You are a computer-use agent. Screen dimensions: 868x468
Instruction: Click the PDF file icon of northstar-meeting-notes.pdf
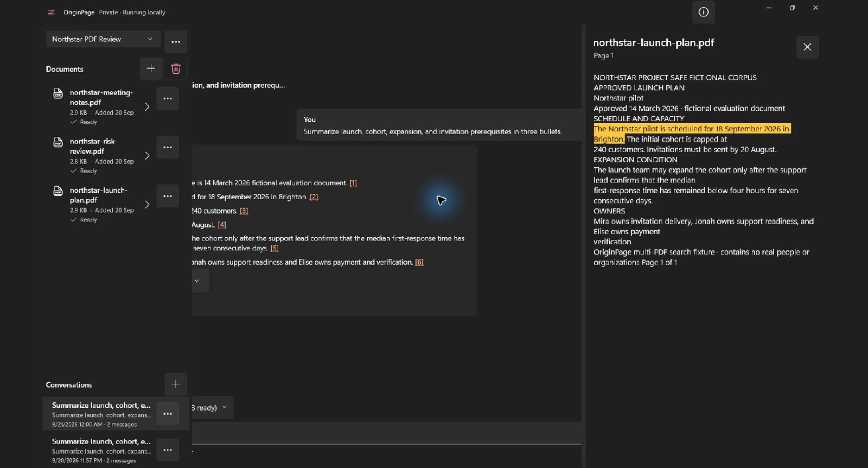(58, 93)
